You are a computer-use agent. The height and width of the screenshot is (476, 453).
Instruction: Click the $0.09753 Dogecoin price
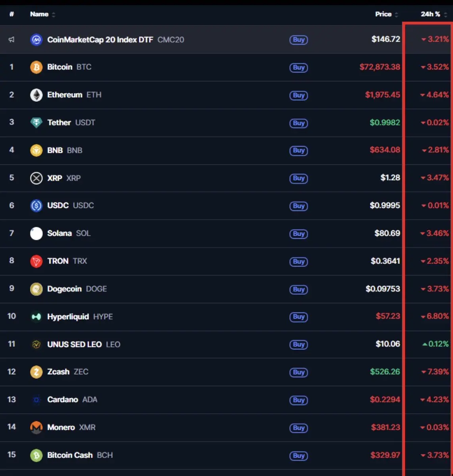[383, 289]
